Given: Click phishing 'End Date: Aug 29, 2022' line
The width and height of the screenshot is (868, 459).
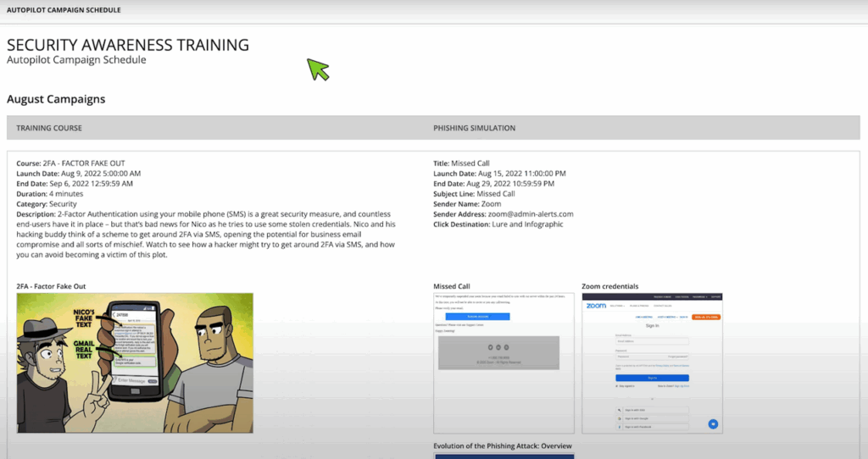Looking at the screenshot, I should click(x=494, y=184).
